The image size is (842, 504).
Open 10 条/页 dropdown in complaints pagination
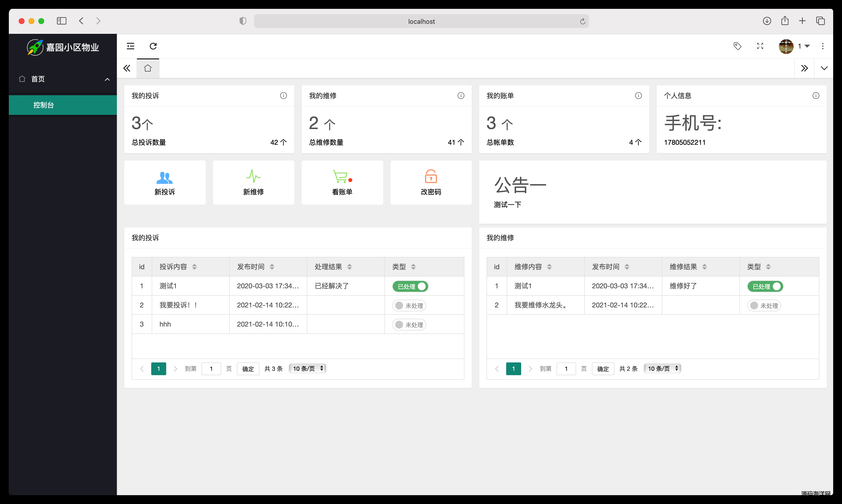[x=308, y=369]
